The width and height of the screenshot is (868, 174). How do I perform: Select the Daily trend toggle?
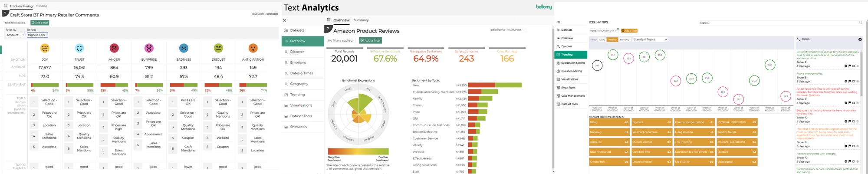[x=602, y=39]
